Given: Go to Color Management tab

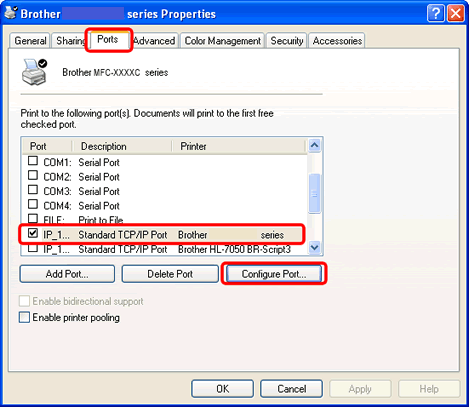Looking at the screenshot, I should (x=222, y=41).
